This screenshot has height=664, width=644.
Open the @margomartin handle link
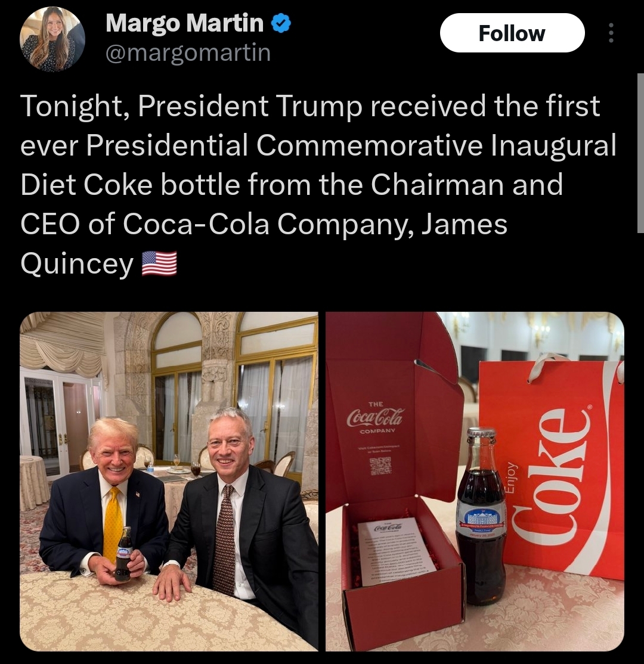(x=188, y=52)
